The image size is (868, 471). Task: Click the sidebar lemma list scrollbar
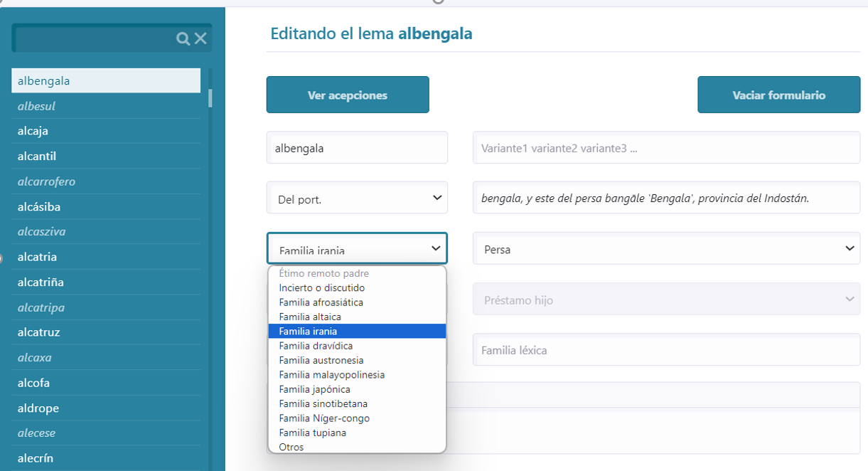click(210, 97)
